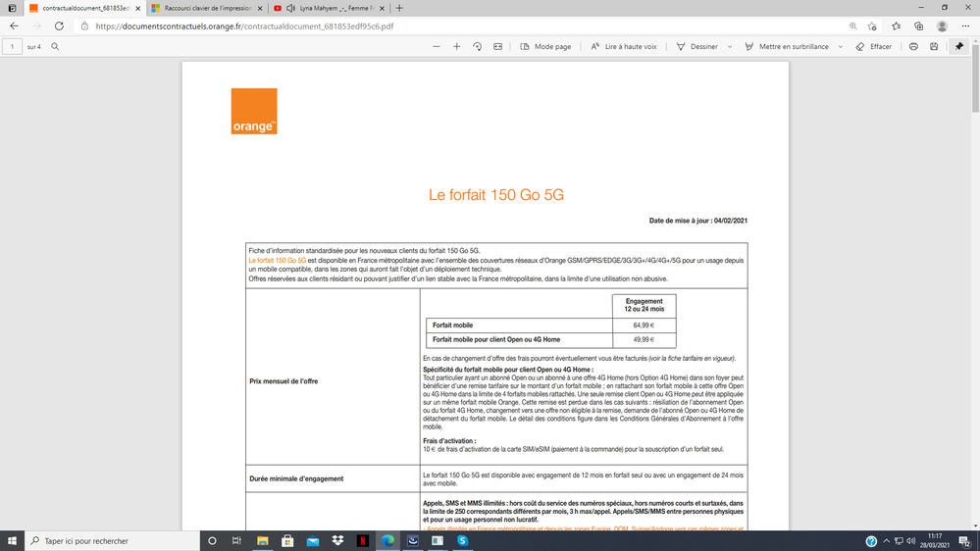Image resolution: width=980 pixels, height=551 pixels.
Task: Open Dropbox from taskbar
Action: coord(337,540)
